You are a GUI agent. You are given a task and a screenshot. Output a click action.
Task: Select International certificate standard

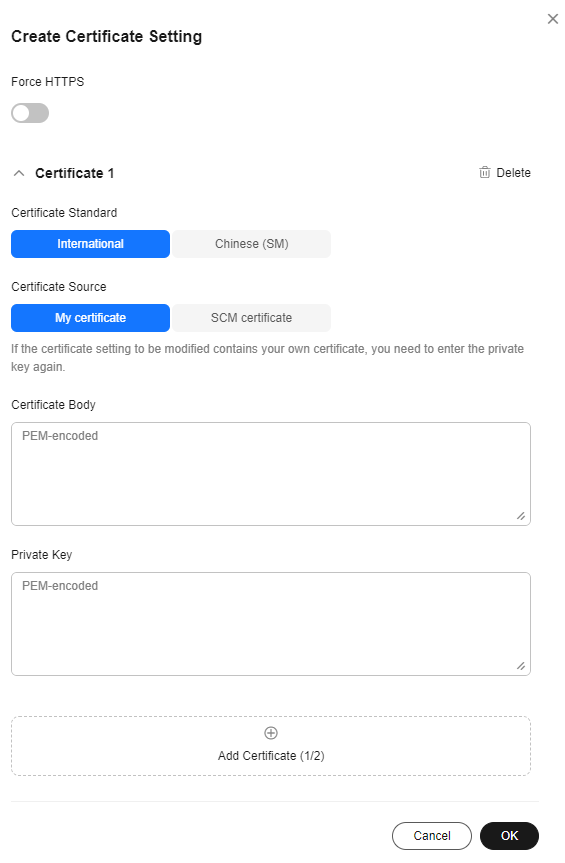[x=90, y=244]
